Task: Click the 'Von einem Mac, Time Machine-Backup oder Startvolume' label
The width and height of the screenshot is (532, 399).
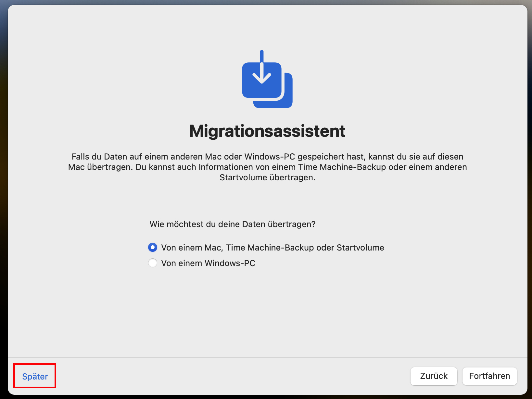Action: click(x=272, y=248)
